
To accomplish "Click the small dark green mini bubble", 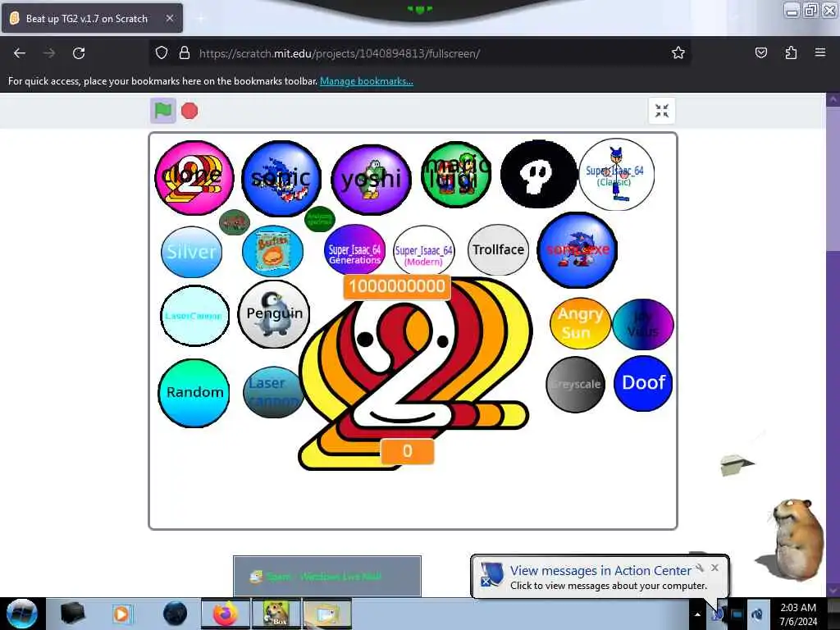I will 320,219.
